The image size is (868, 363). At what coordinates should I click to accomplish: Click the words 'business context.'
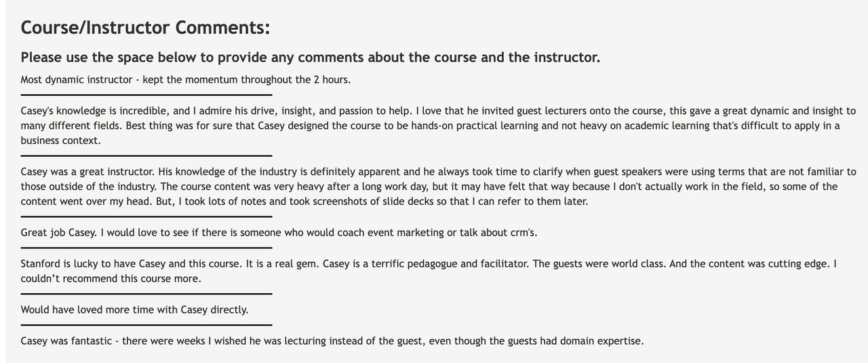[61, 140]
